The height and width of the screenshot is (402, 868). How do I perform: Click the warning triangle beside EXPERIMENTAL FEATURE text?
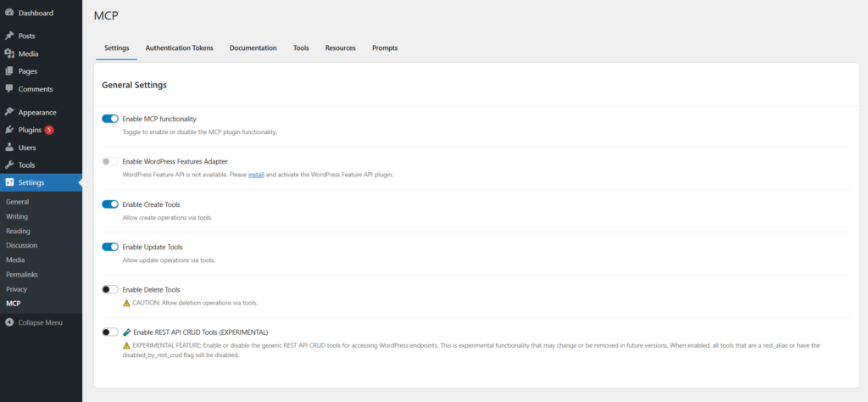point(127,345)
